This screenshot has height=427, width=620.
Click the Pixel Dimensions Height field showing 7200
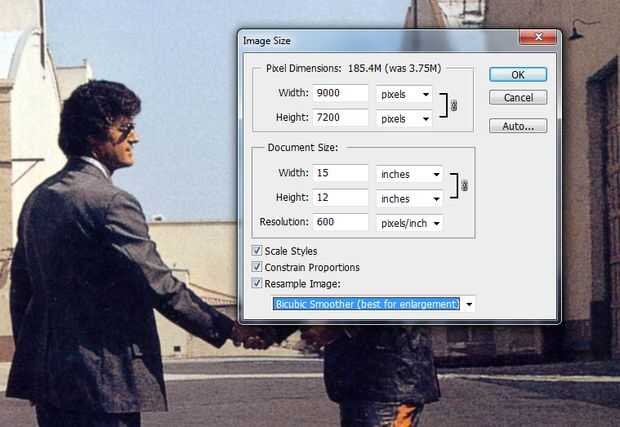pos(340,117)
